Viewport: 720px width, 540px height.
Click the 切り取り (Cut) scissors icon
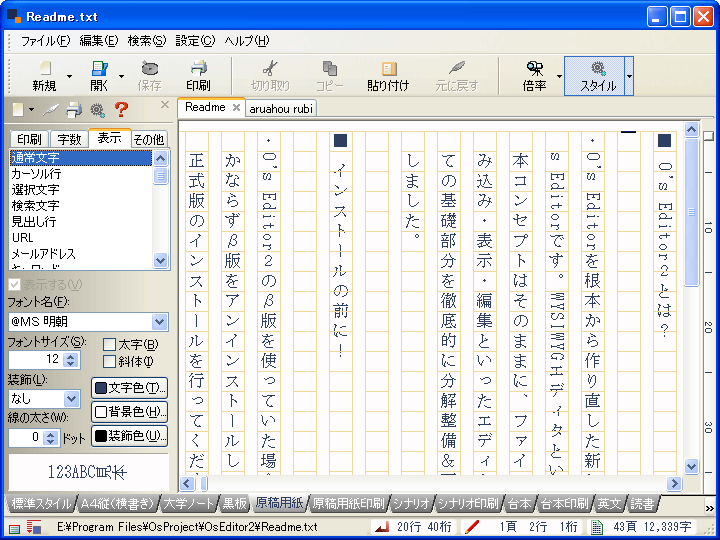click(270, 69)
